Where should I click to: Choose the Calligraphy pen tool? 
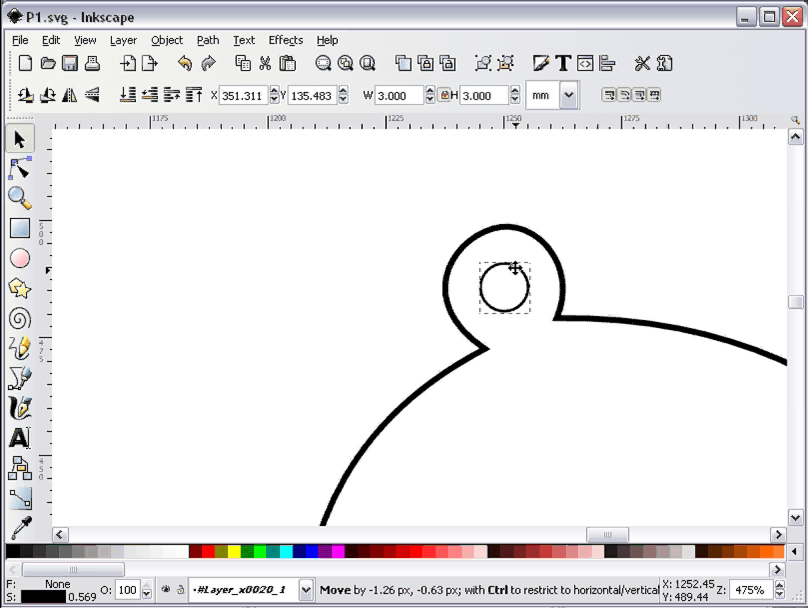click(20, 408)
